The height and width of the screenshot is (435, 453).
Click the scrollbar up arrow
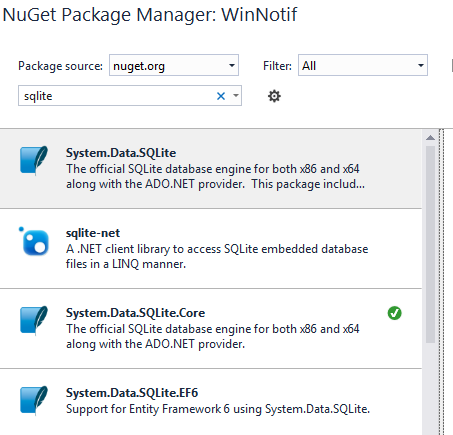(430, 138)
